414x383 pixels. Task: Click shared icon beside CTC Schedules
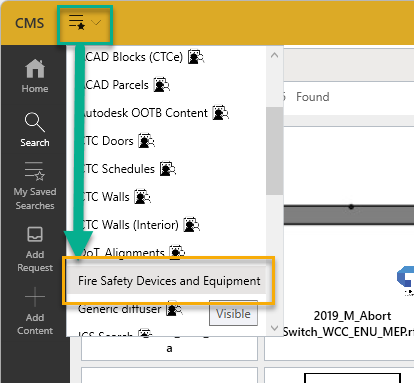click(168, 169)
